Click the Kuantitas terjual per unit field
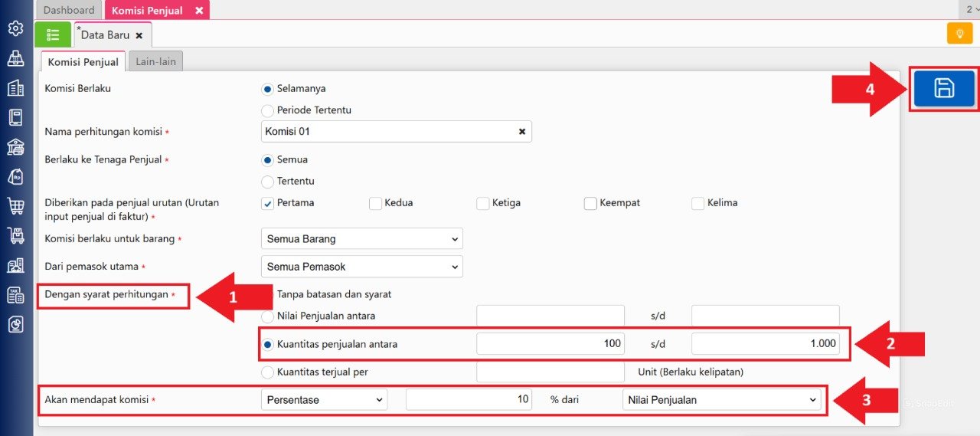 550,372
